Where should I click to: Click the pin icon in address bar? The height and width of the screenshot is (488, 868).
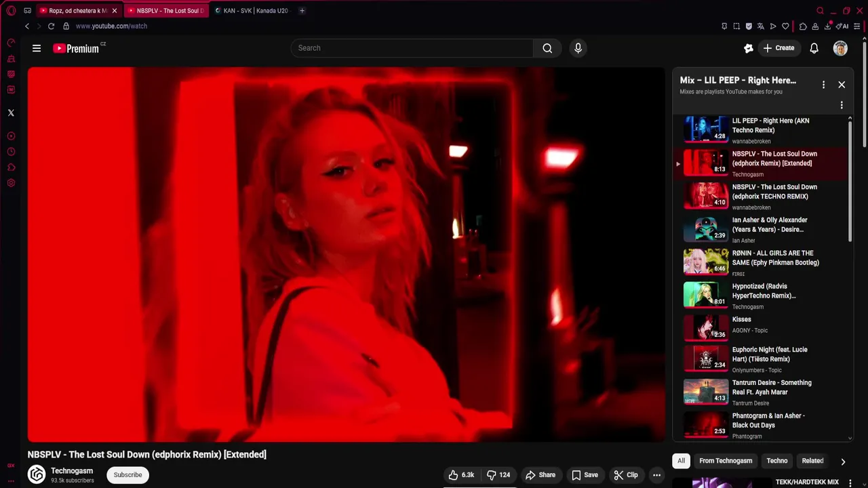(x=724, y=26)
